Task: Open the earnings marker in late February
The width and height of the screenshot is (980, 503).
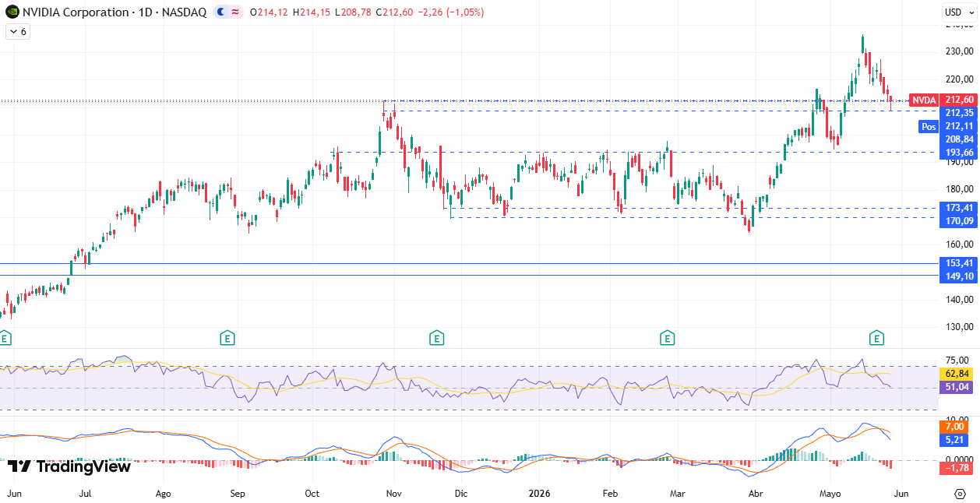Action: [x=667, y=338]
